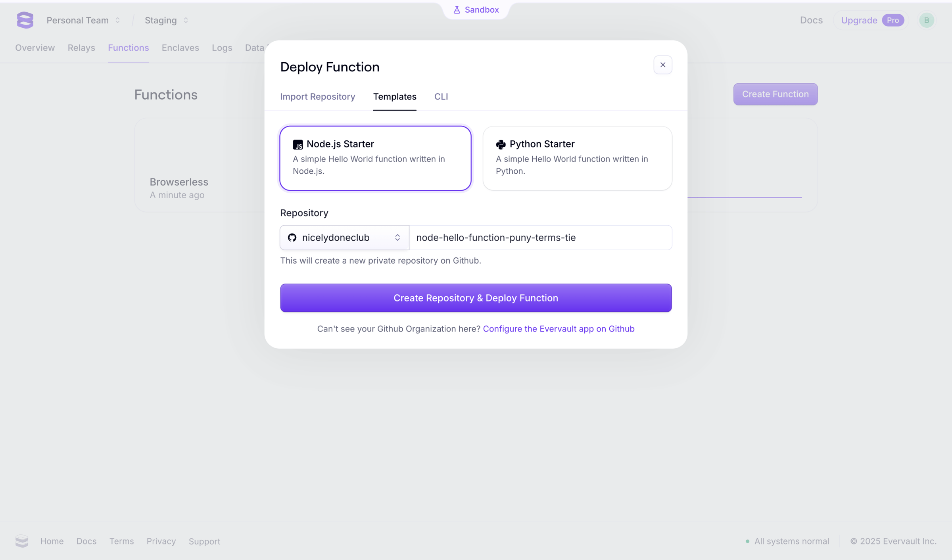The image size is (952, 560).
Task: Open the user avatar B menu
Action: pos(927,20)
